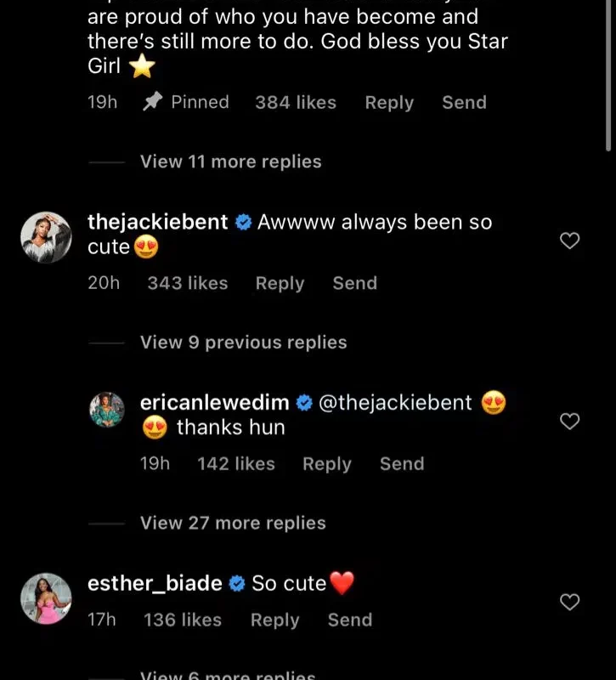Image resolution: width=616 pixels, height=680 pixels.
Task: Open ericanlewedim username link
Action: tap(214, 403)
